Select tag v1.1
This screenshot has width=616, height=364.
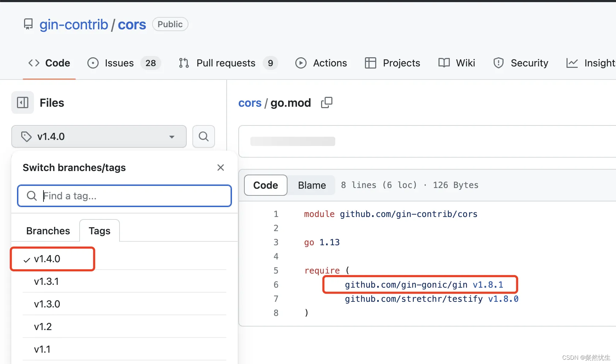[x=124, y=349]
